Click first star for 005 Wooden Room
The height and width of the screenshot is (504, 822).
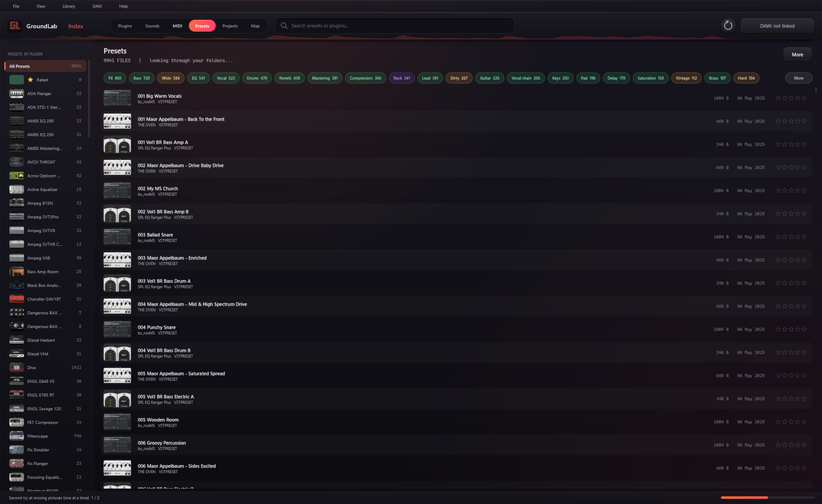(778, 422)
